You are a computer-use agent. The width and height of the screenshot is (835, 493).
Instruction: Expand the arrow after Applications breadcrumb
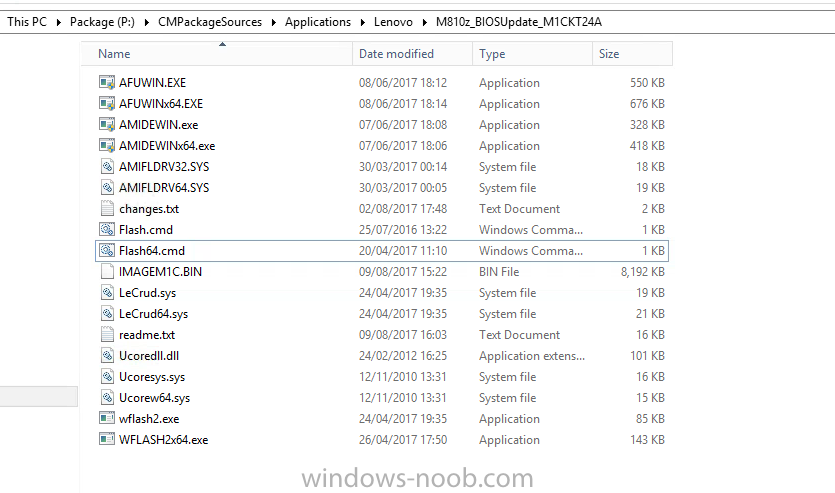(x=362, y=22)
